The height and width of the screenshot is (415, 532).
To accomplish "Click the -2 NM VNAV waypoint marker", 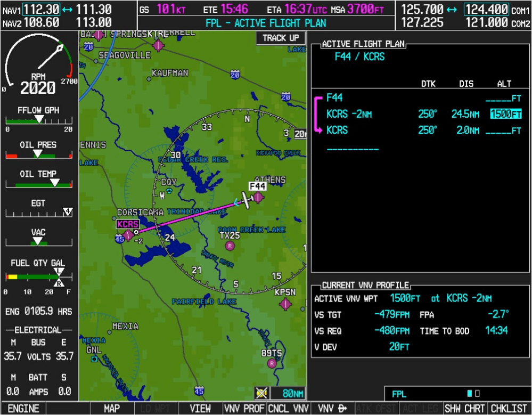I will point(136,232).
